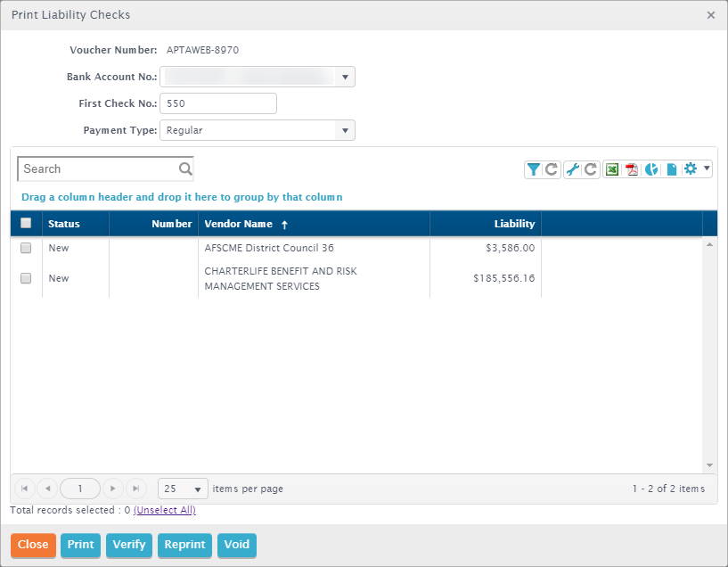Viewport: 728px width, 567px height.
Task: Open the pie chart view icon
Action: pos(651,169)
